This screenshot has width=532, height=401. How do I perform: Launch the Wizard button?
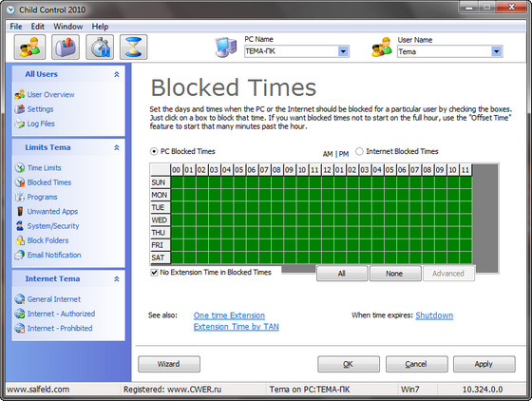click(x=169, y=364)
